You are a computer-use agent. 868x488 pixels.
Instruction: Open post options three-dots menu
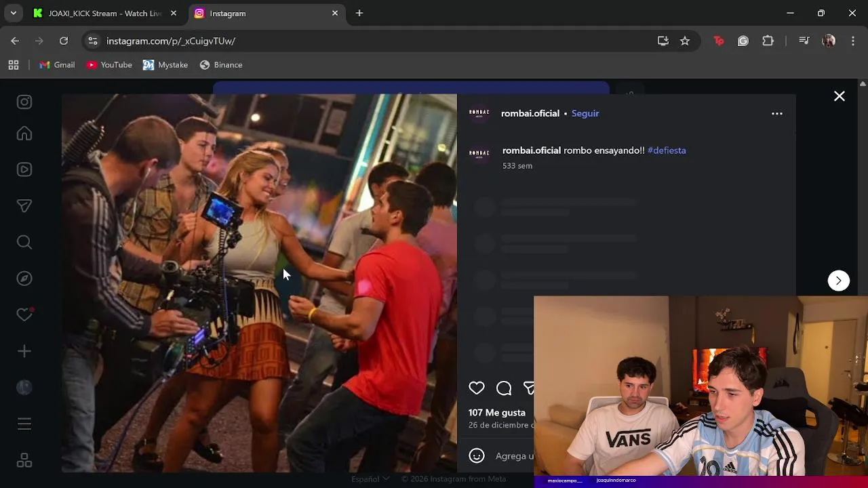coord(777,114)
